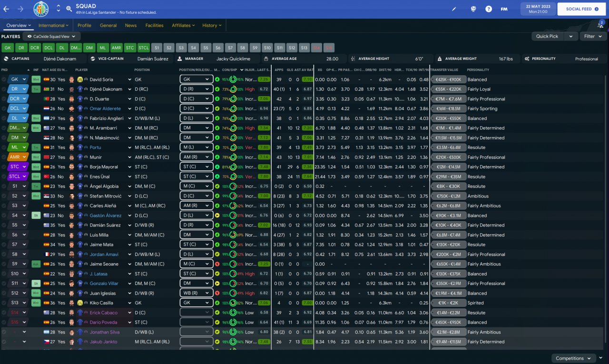Open the Getafe club badge
This screenshot has height=364, width=609.
(x=41, y=9)
